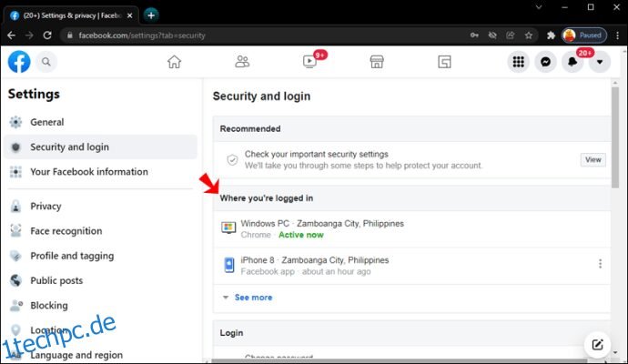
Task: Click the shield icon beside security check
Action: pyautogui.click(x=232, y=160)
